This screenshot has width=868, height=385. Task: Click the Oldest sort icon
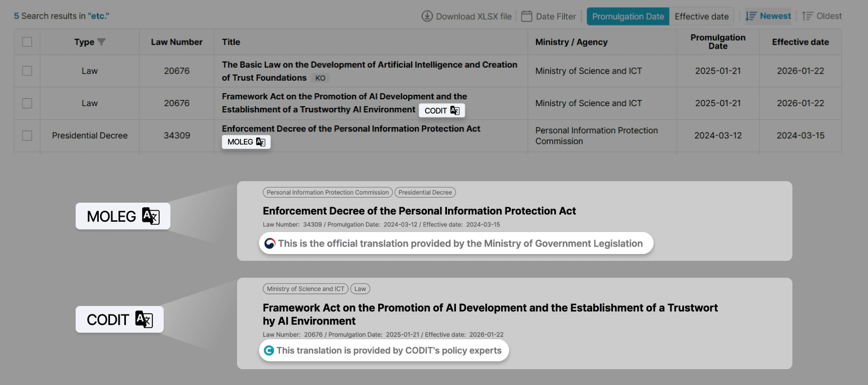[x=808, y=16]
